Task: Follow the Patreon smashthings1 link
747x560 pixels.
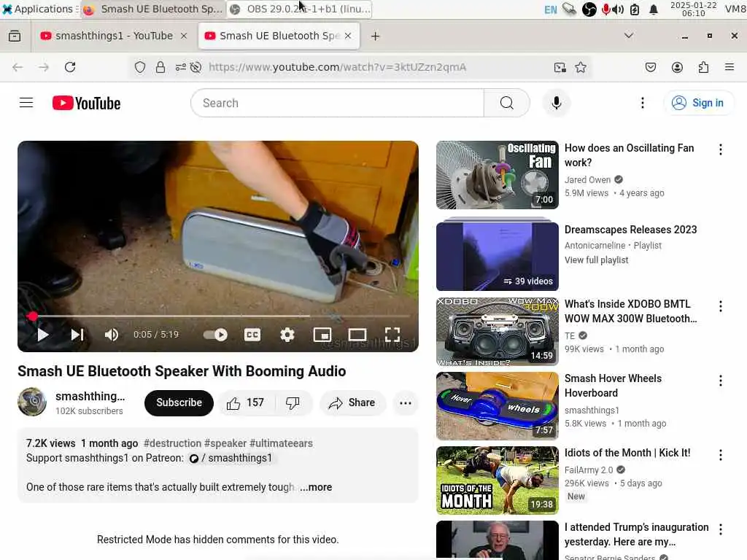Action: pos(231,458)
